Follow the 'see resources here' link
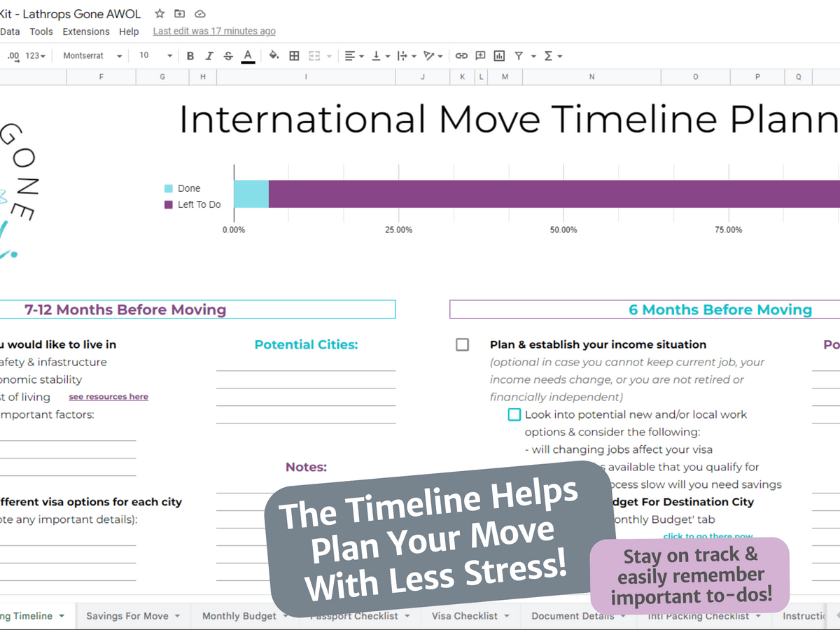 [x=108, y=397]
